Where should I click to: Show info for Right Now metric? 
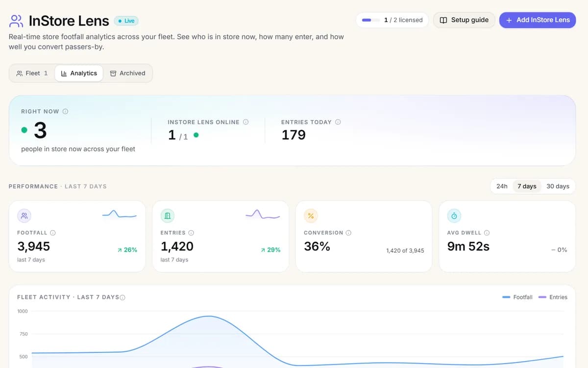tap(65, 111)
